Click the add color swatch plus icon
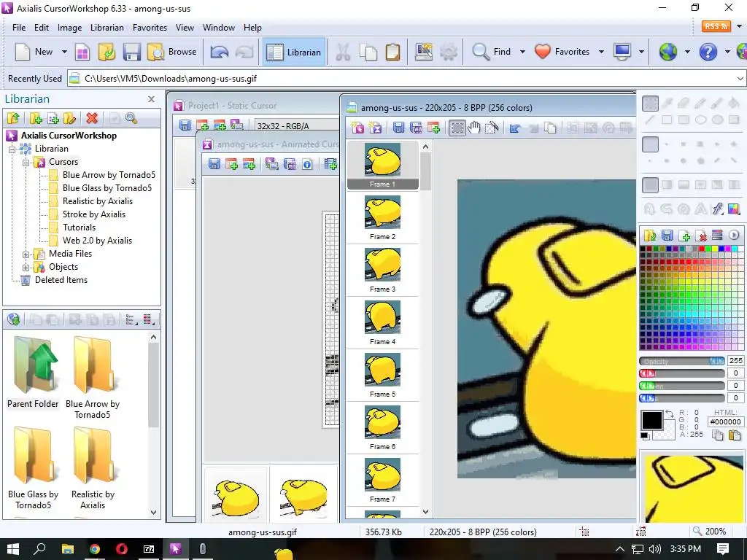Image resolution: width=747 pixels, height=560 pixels. click(684, 235)
